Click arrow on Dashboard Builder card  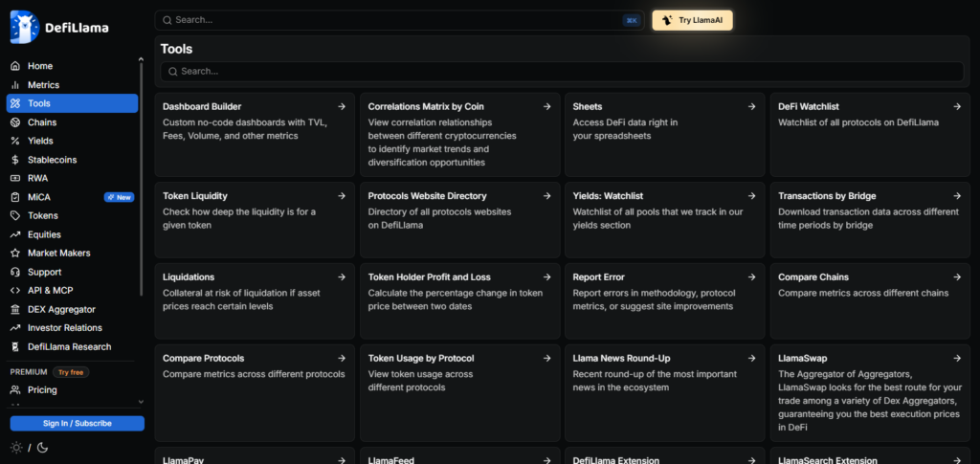pyautogui.click(x=342, y=107)
